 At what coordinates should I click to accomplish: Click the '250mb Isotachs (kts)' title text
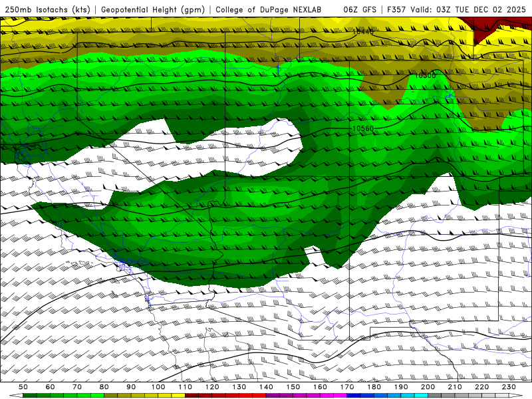(x=47, y=9)
